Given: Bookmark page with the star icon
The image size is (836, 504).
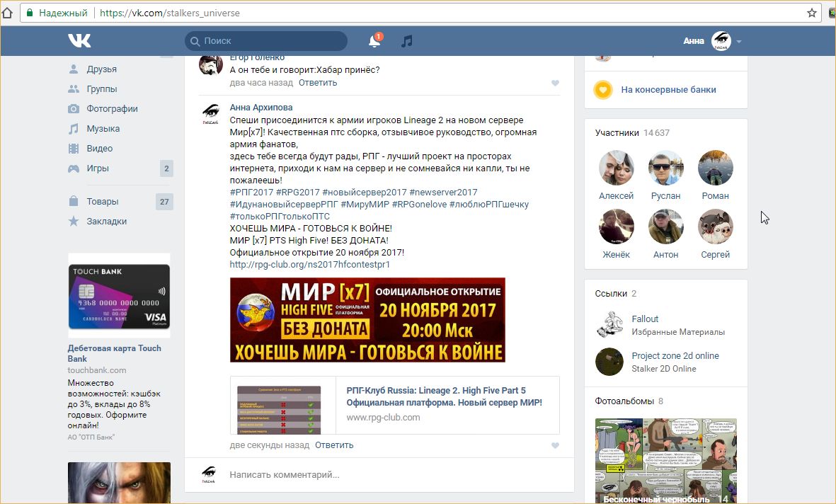Looking at the screenshot, I should tap(811, 13).
